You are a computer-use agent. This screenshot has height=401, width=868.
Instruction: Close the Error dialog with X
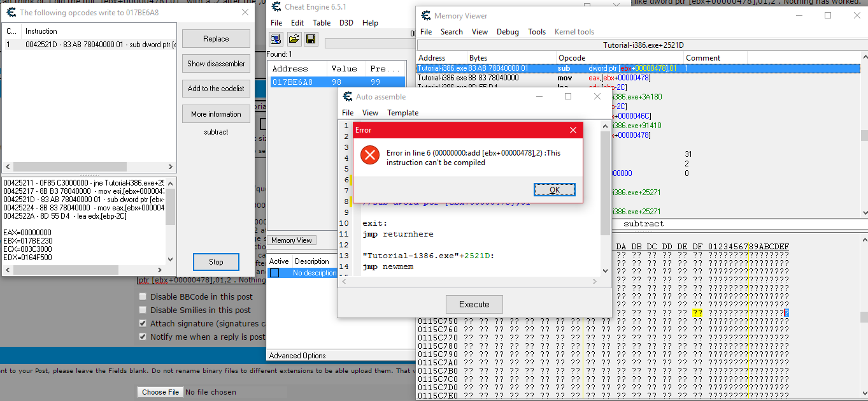pyautogui.click(x=573, y=130)
